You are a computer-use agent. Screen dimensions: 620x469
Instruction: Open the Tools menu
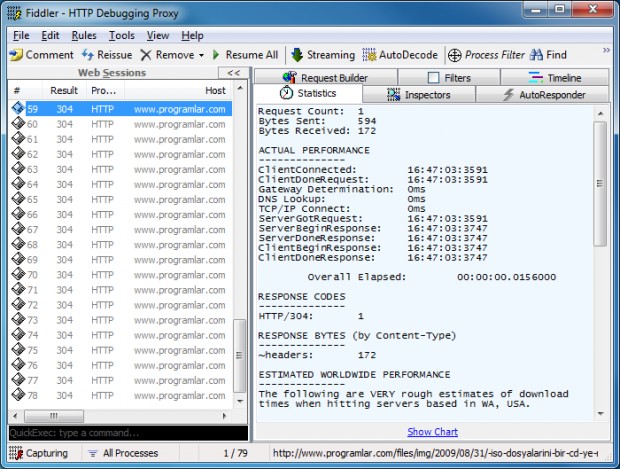click(x=122, y=36)
